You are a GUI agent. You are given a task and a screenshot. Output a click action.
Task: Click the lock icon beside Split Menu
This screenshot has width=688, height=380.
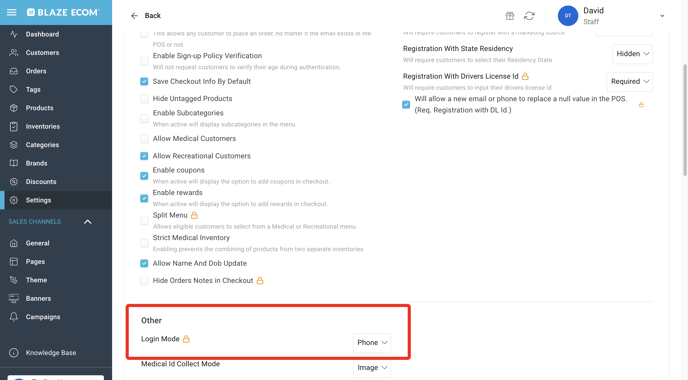click(x=194, y=215)
